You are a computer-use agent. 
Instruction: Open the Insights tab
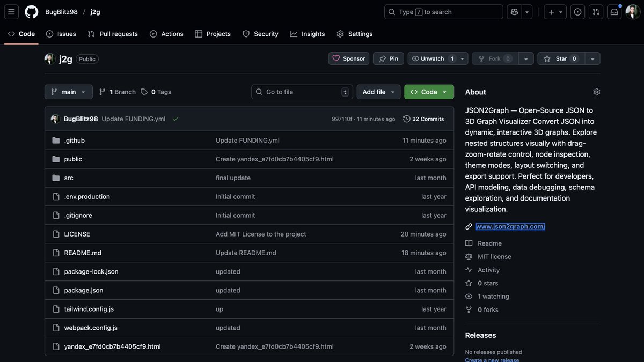308,34
